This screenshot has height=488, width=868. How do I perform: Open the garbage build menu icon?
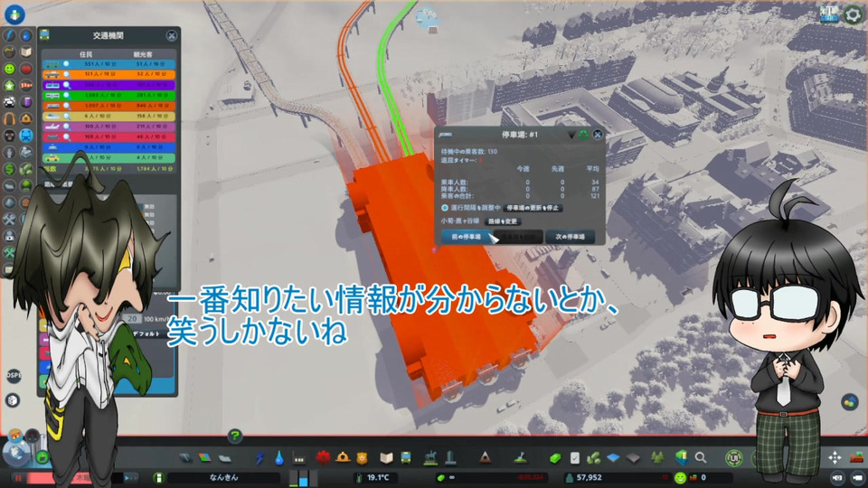(299, 458)
